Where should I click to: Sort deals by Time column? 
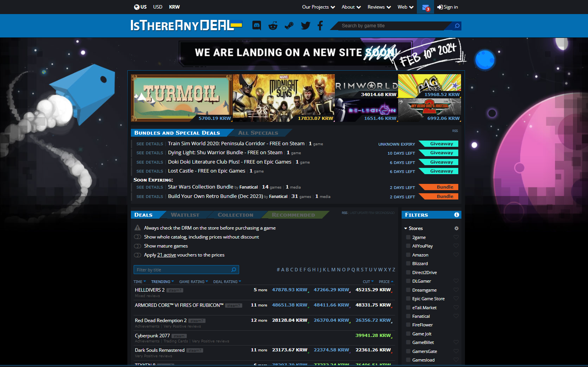(139, 281)
